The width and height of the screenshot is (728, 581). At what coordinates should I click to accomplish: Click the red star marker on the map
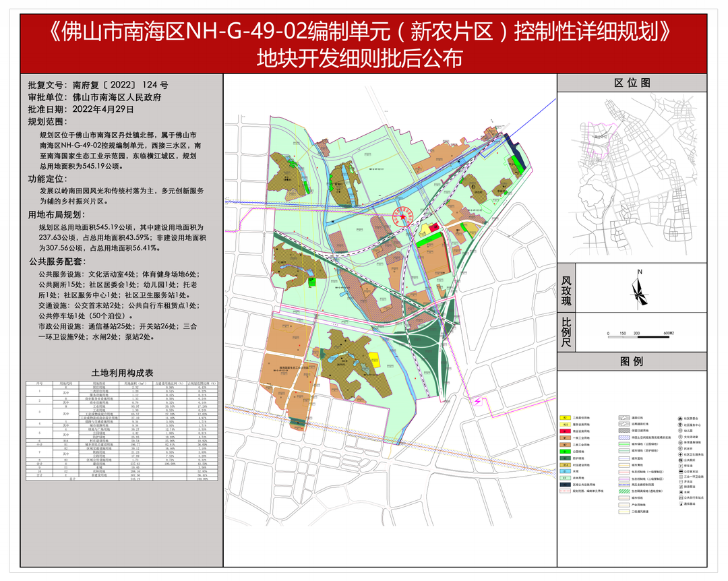click(x=402, y=216)
